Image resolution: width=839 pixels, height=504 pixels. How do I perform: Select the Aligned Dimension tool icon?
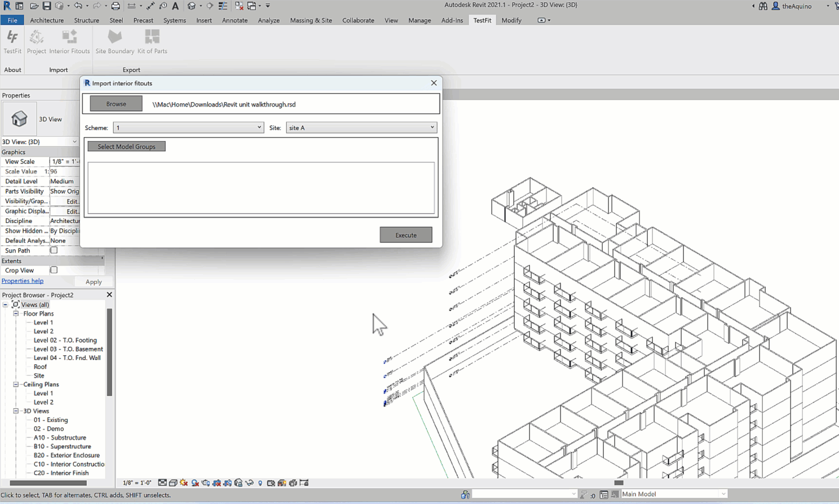pyautogui.click(x=151, y=6)
